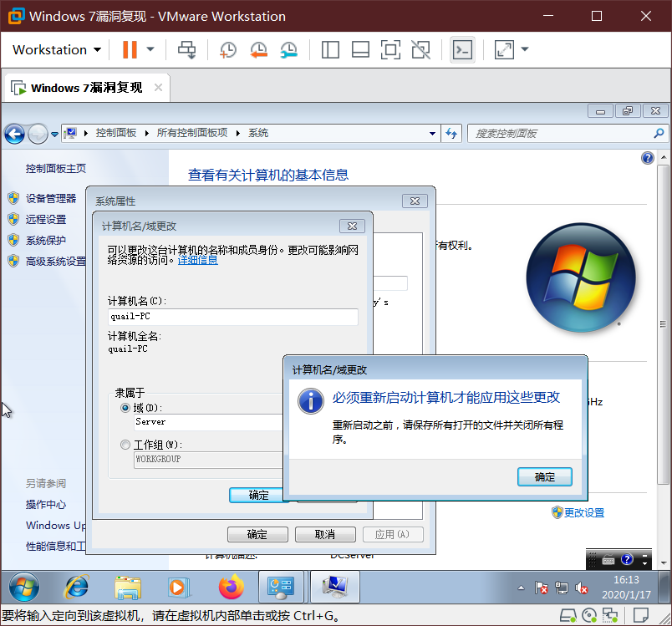Open the console view icon
Screen dimensions: 672x626
pos(462,49)
